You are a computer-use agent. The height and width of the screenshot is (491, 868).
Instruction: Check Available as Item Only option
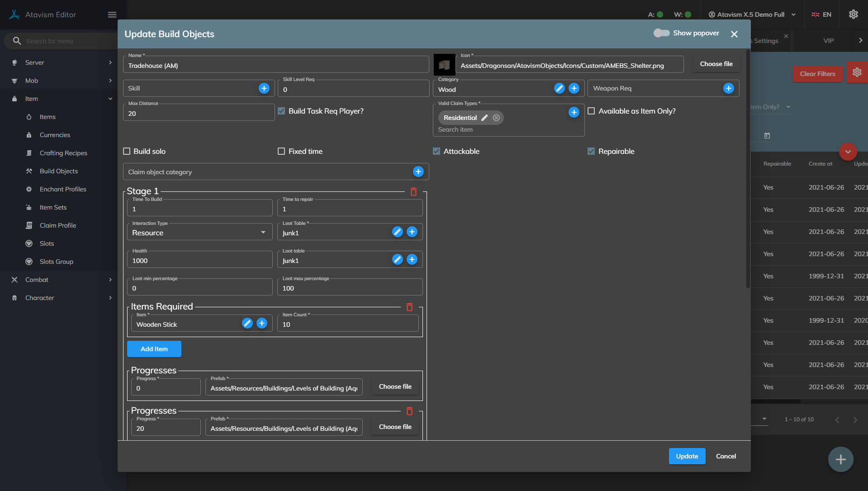click(591, 111)
